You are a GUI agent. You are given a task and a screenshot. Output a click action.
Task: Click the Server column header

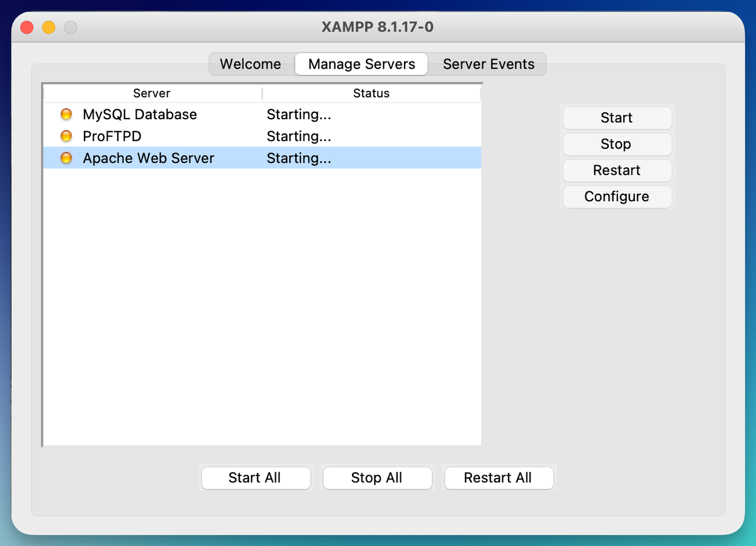click(152, 93)
